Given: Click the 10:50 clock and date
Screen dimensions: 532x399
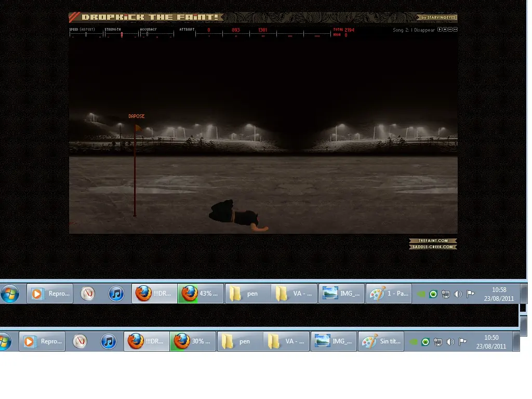Looking at the screenshot, I should [x=491, y=342].
